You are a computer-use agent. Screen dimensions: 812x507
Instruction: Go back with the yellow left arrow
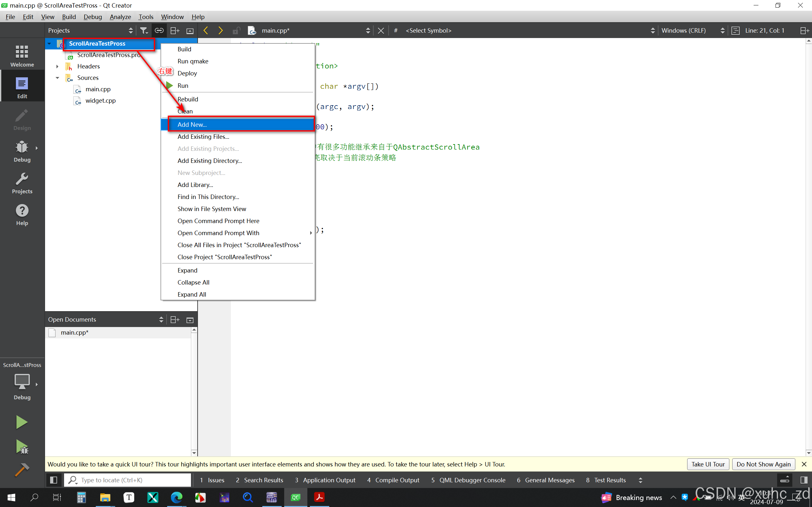[206, 30]
